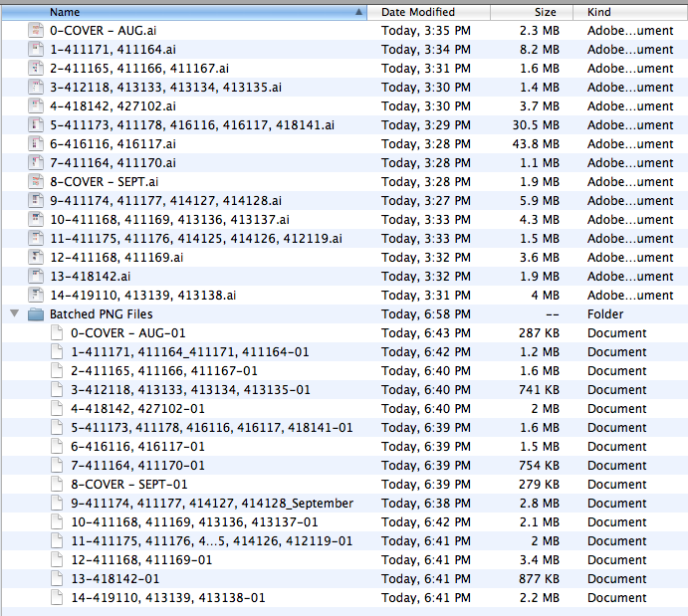Select document 9-411174, 411177, 414127, 414128_September
This screenshot has width=688, height=616.
click(212, 503)
